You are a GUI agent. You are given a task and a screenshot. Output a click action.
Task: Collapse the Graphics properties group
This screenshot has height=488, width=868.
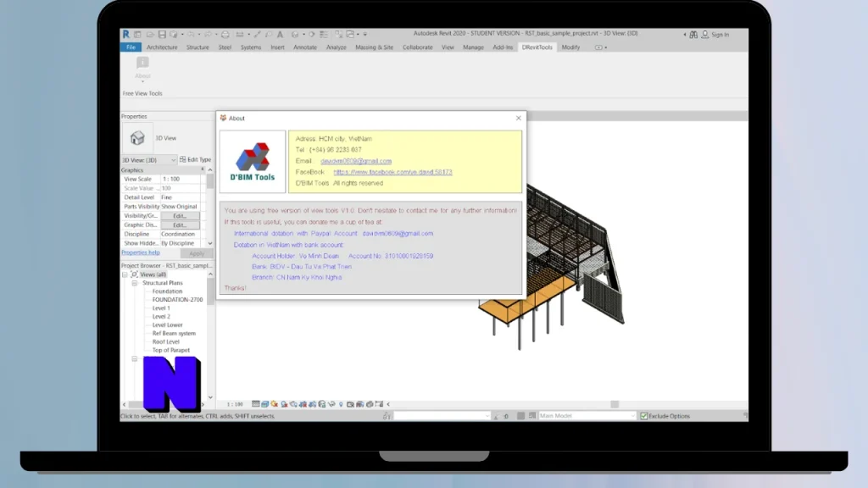click(203, 169)
